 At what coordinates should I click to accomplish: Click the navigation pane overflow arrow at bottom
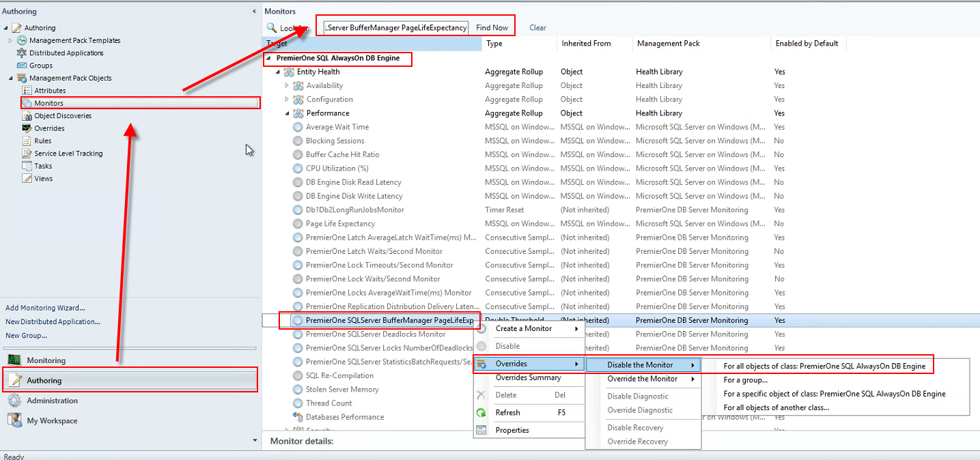[255, 440]
